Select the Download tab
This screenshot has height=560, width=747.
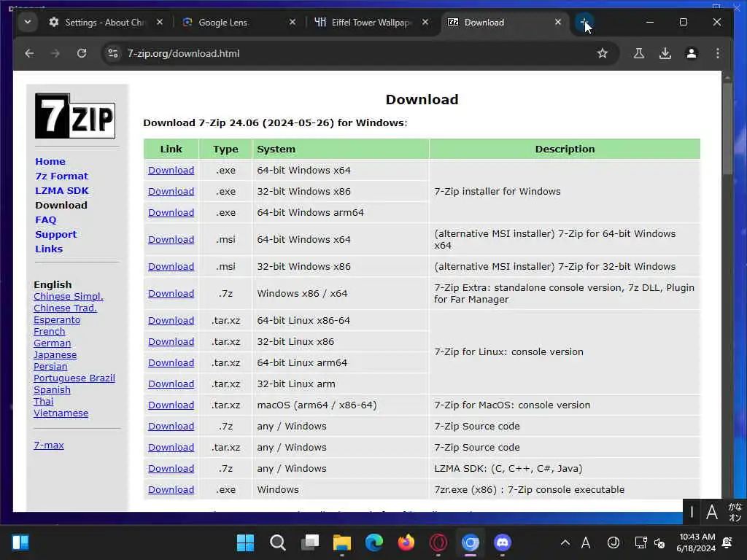pos(505,23)
